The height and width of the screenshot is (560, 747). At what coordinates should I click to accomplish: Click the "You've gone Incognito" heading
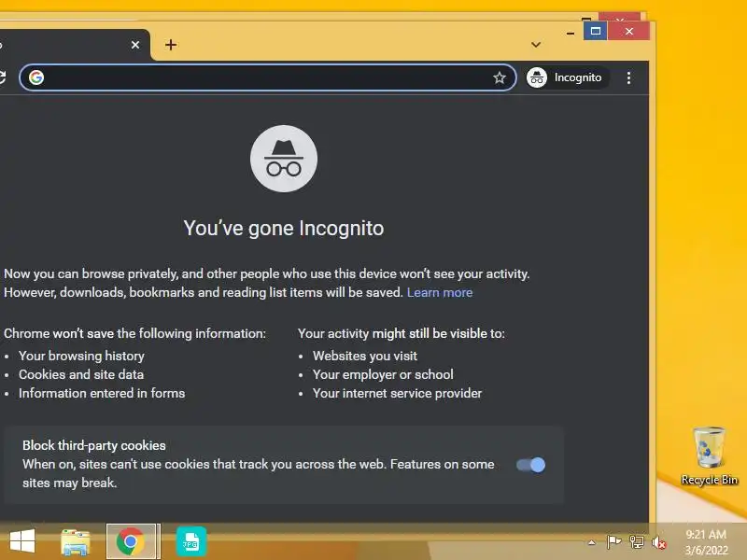pyautogui.click(x=284, y=228)
